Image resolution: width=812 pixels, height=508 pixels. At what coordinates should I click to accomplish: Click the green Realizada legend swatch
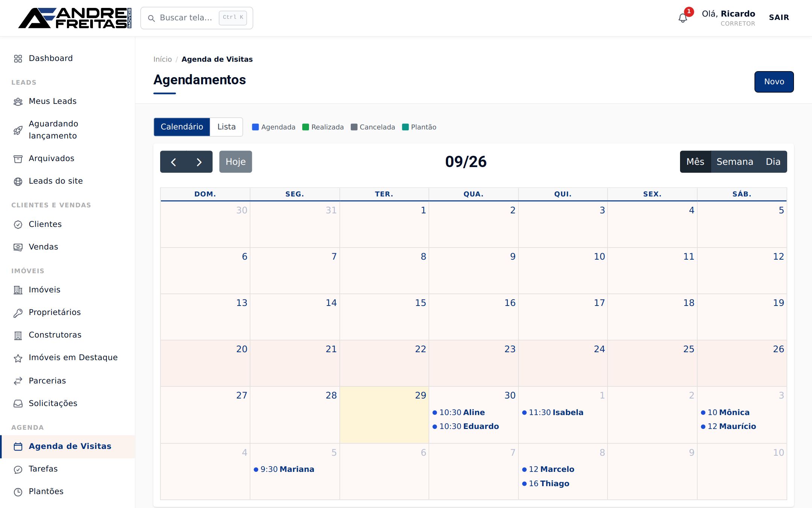click(306, 127)
